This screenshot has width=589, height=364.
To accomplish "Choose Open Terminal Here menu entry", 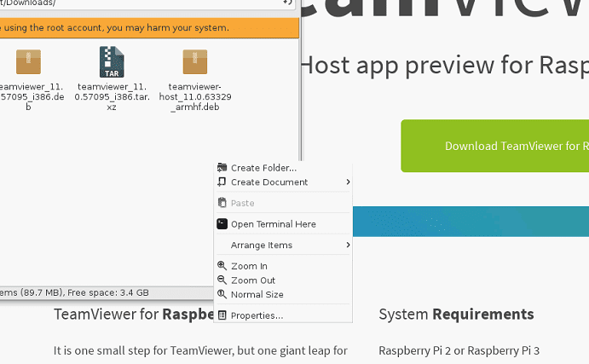I will tap(273, 224).
